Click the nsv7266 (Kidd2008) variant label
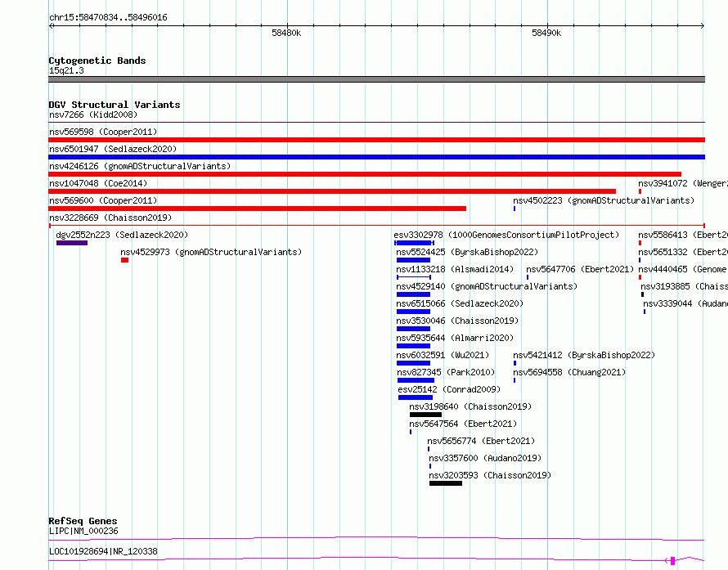This screenshot has width=728, height=570. click(93, 114)
